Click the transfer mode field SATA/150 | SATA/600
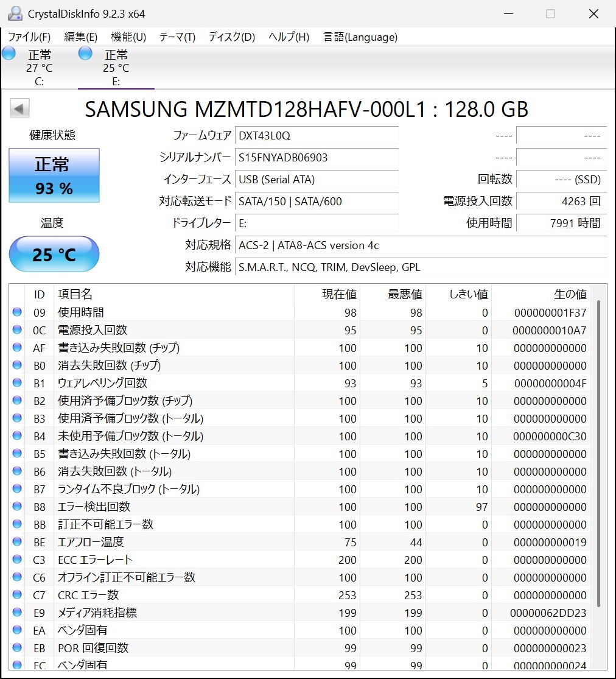The height and width of the screenshot is (679, 616). click(317, 201)
